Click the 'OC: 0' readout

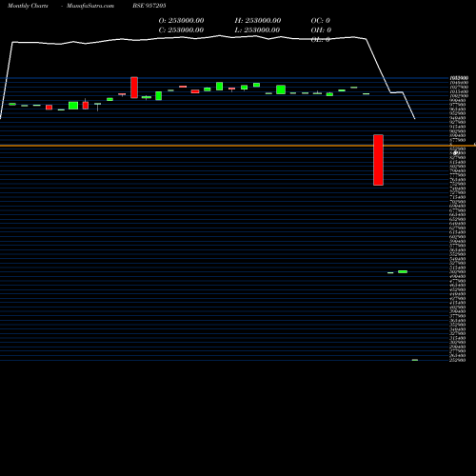pos(321,20)
